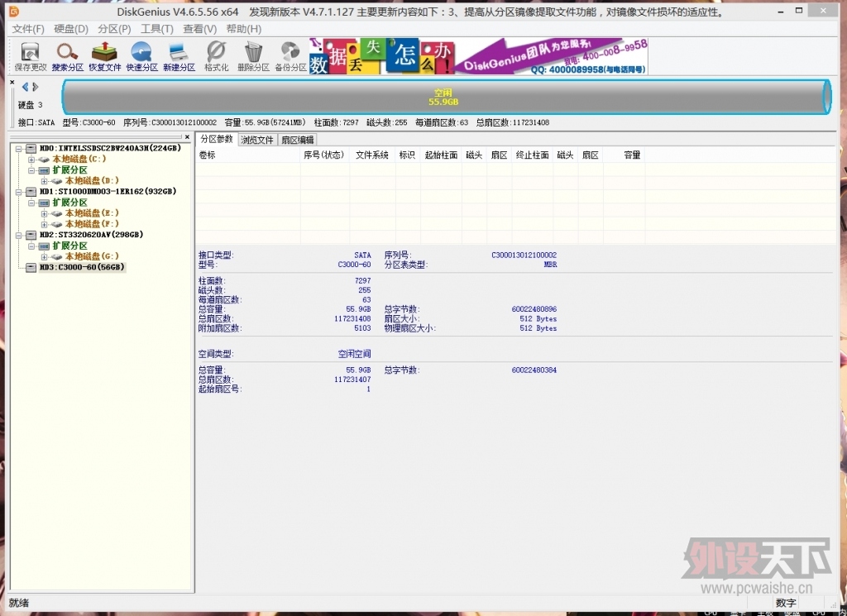Select the 格式化 format icon
Image resolution: width=847 pixels, height=616 pixels.
coord(216,56)
